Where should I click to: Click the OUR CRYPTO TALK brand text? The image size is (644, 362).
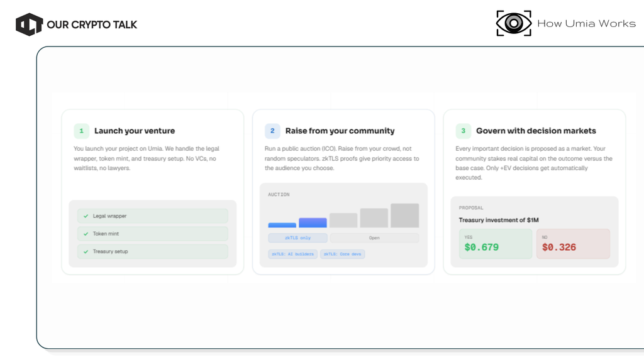92,25
